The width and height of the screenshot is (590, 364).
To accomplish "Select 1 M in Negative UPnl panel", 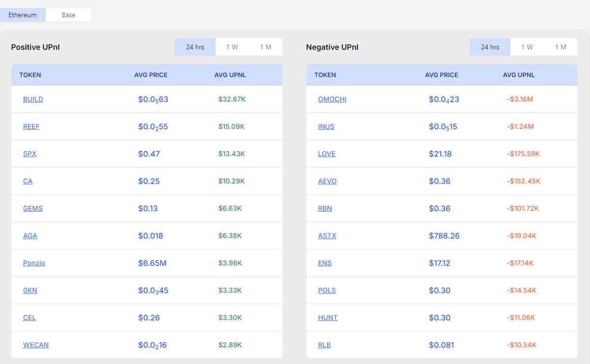I will point(560,47).
